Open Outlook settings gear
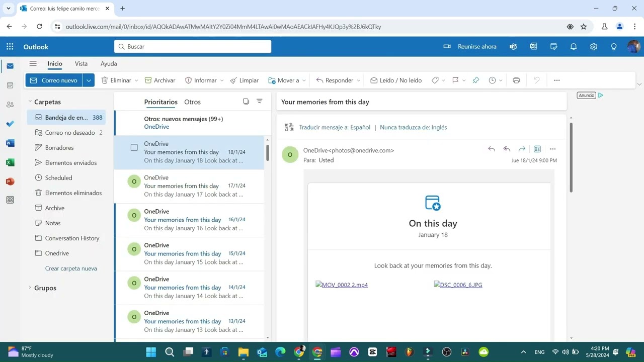This screenshot has width=644, height=362. tap(594, 47)
